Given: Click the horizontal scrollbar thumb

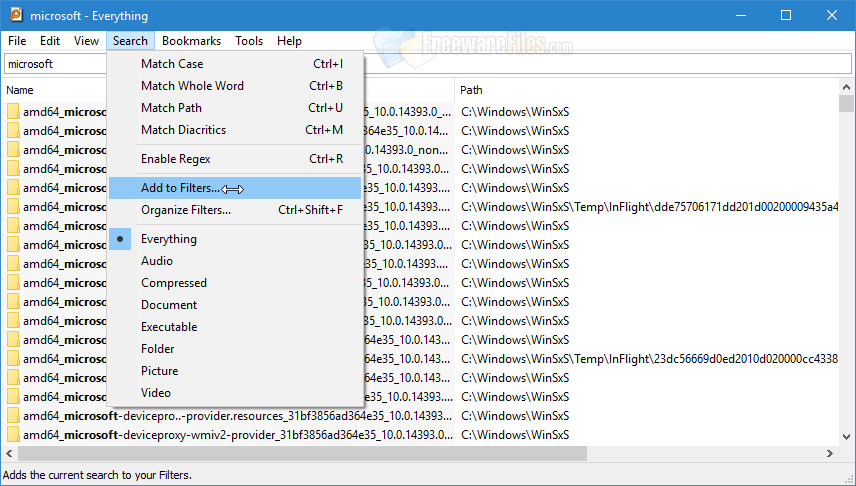Looking at the screenshot, I should (x=302, y=453).
